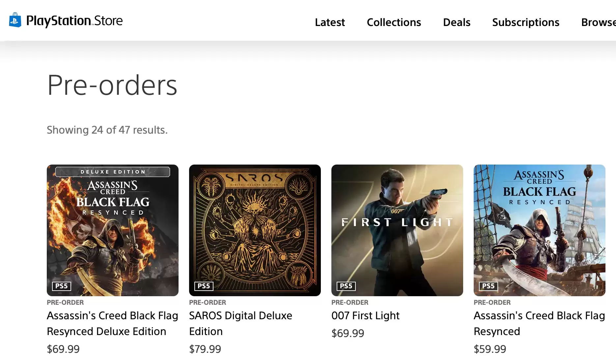Select Subscriptions in the navigation bar
616x364 pixels.
tap(525, 22)
